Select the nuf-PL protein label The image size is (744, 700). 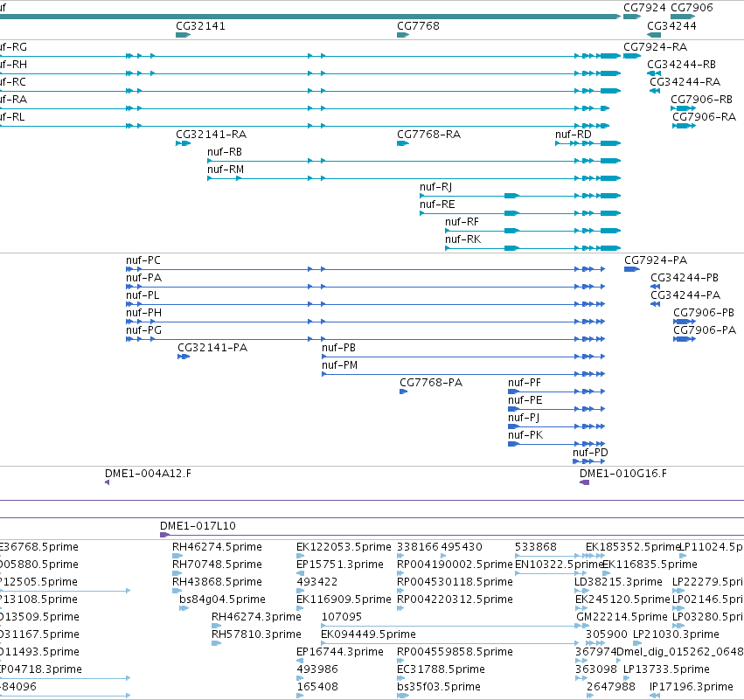143,296
